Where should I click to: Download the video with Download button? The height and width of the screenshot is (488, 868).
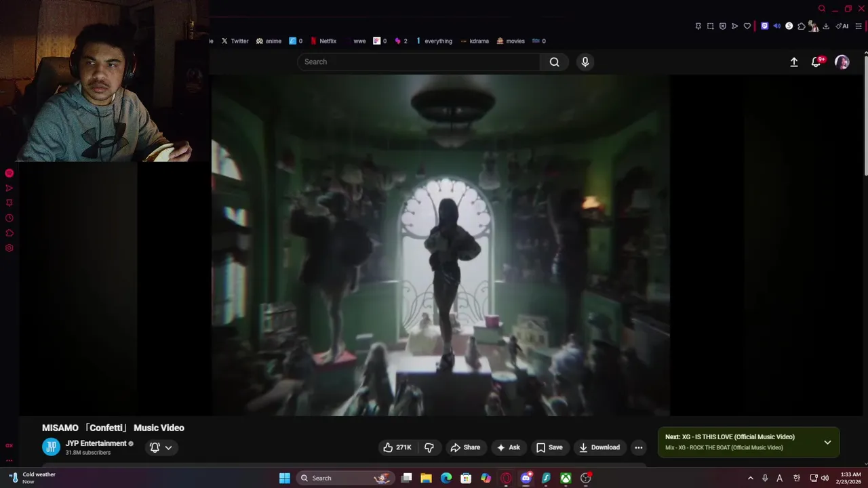coord(599,447)
